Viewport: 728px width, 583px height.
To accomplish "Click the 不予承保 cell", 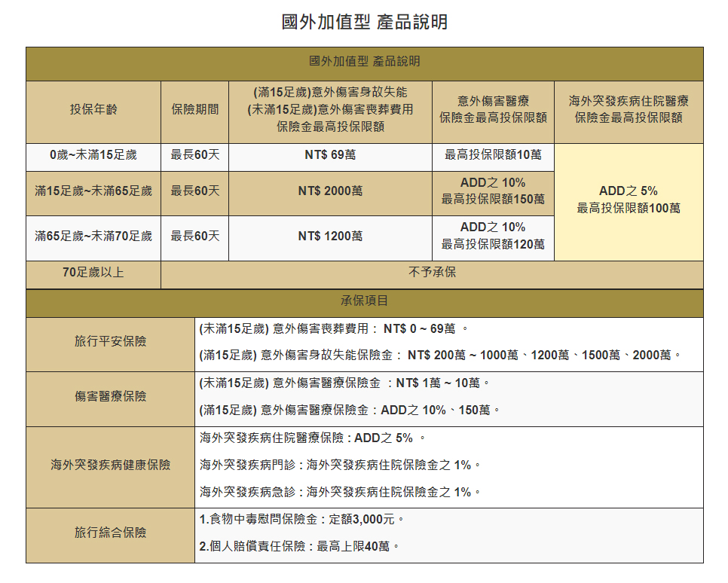I will (432, 273).
